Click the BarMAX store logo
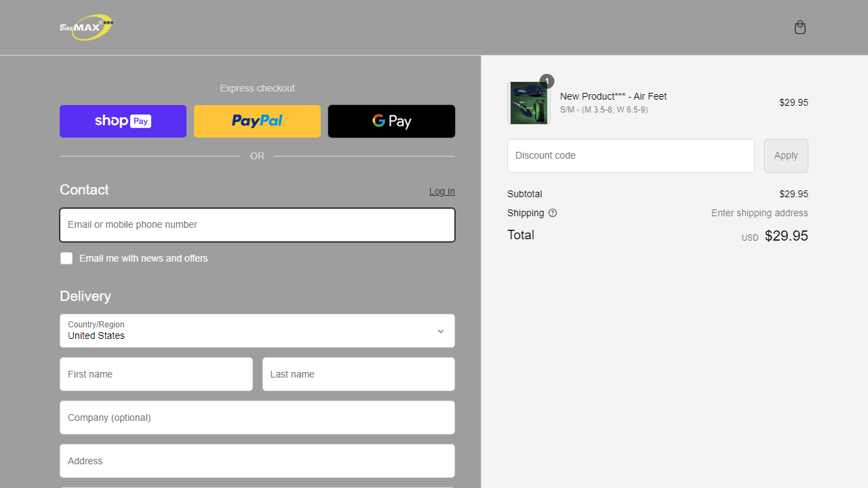Screen dimensions: 868x488 pyautogui.click(x=86, y=28)
